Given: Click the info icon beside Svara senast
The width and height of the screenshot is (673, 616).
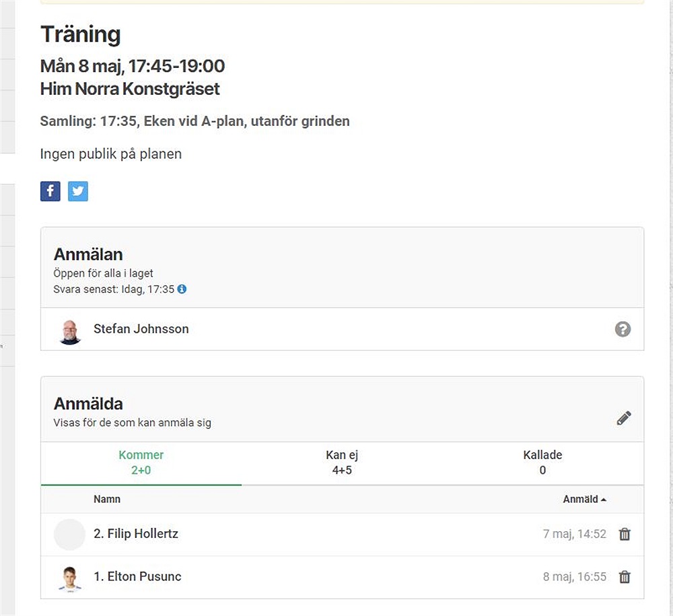Looking at the screenshot, I should [182, 289].
